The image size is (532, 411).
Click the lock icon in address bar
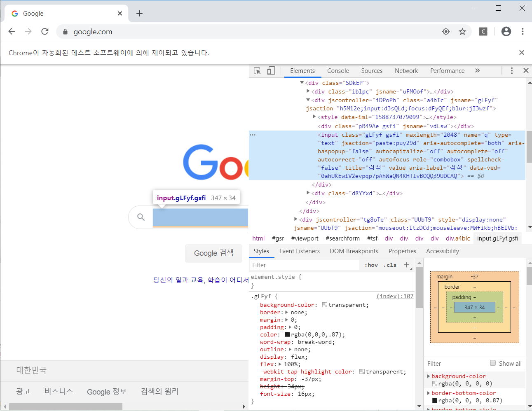(65, 32)
